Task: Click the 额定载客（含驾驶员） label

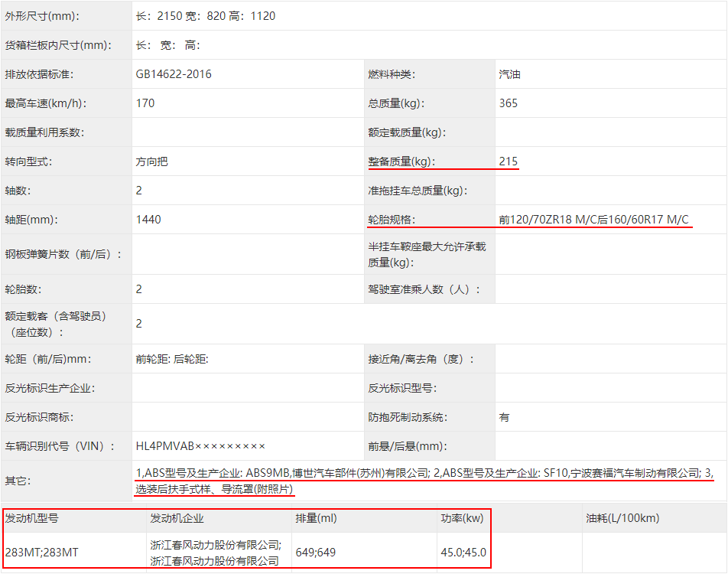Action: [x=56, y=324]
